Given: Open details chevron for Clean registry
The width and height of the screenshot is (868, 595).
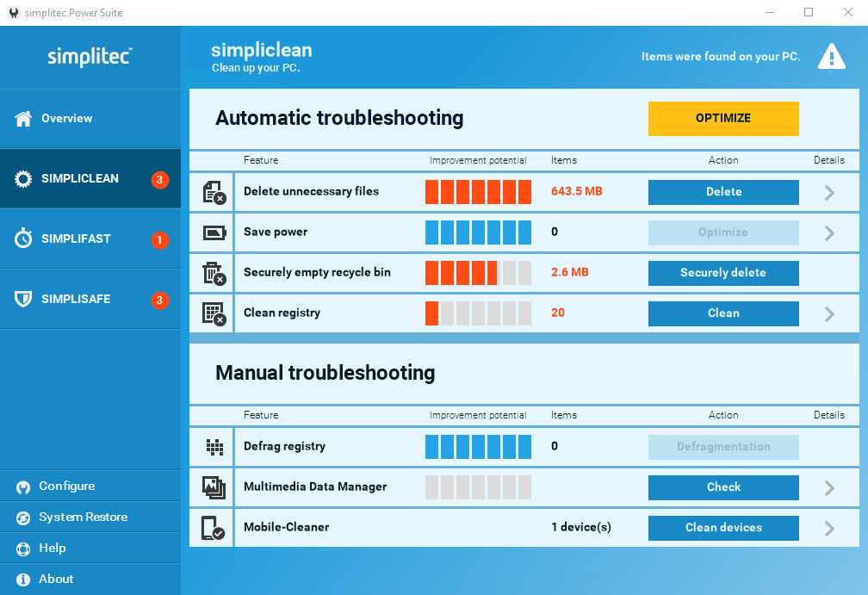Looking at the screenshot, I should 829,313.
